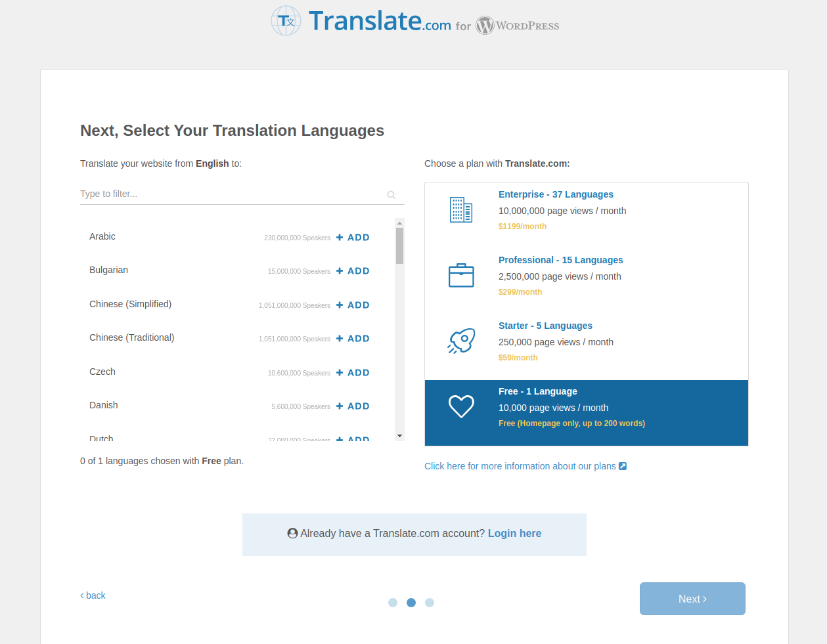The width and height of the screenshot is (827, 644).
Task: Add the Czech language
Action: (x=353, y=373)
